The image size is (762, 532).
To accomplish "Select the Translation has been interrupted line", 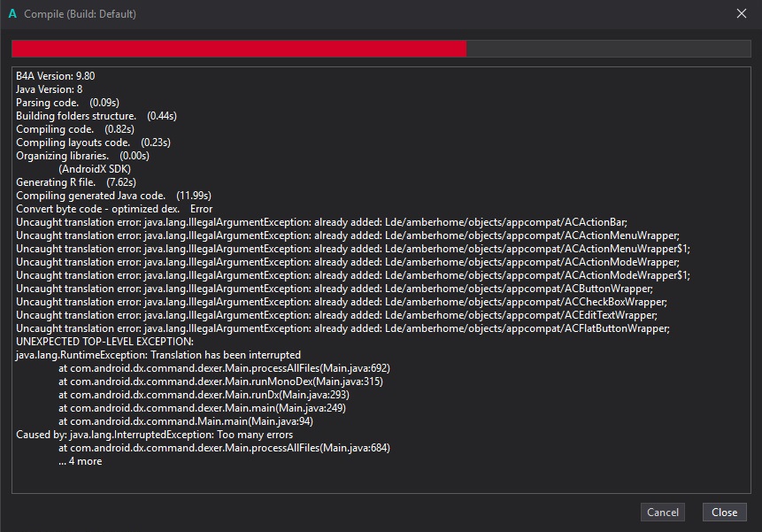I will [158, 355].
